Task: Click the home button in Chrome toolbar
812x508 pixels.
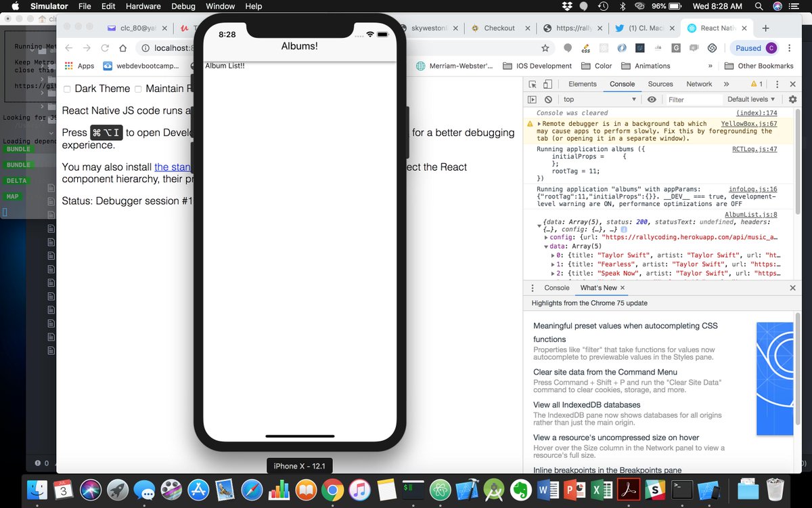Action: click(x=122, y=48)
